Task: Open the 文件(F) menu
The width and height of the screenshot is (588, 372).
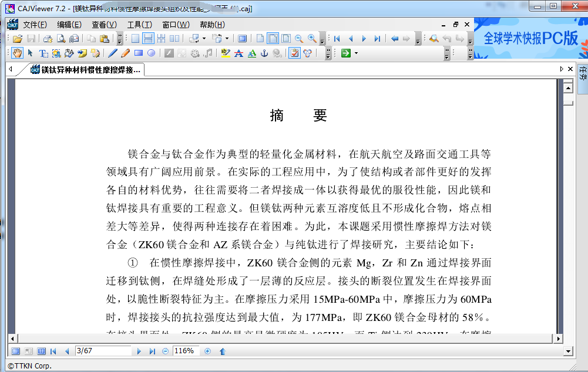Action: coord(35,25)
